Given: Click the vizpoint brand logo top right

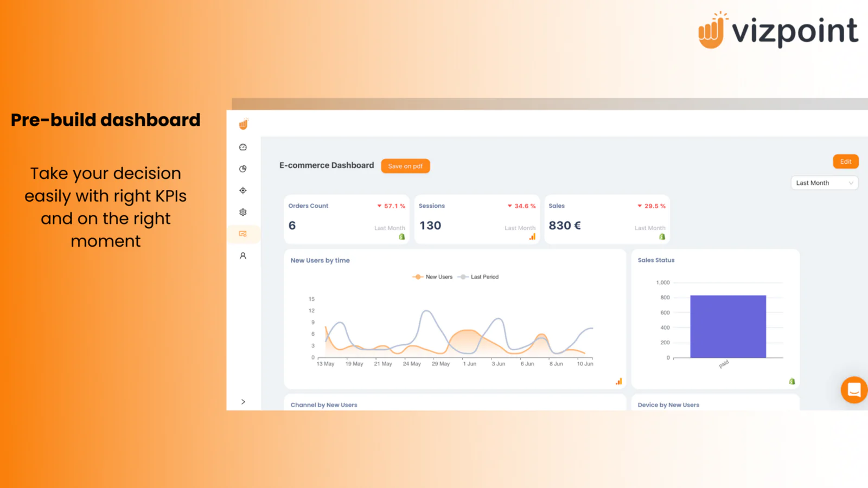Looking at the screenshot, I should click(778, 30).
